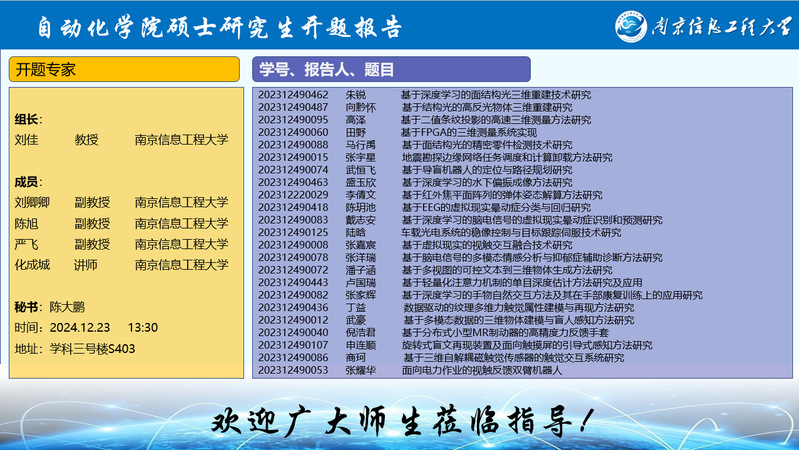This screenshot has height=450, width=799.
Task: Select lecturer 化成城 in member list
Action: pyautogui.click(x=33, y=265)
